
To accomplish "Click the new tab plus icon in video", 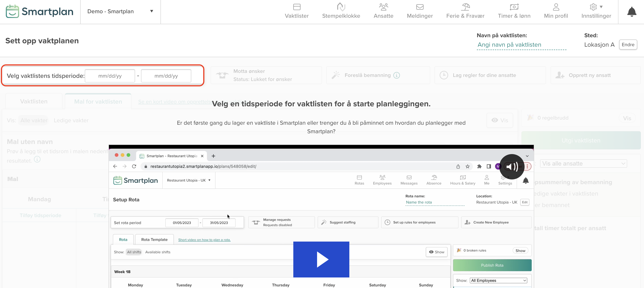I will pos(213,156).
